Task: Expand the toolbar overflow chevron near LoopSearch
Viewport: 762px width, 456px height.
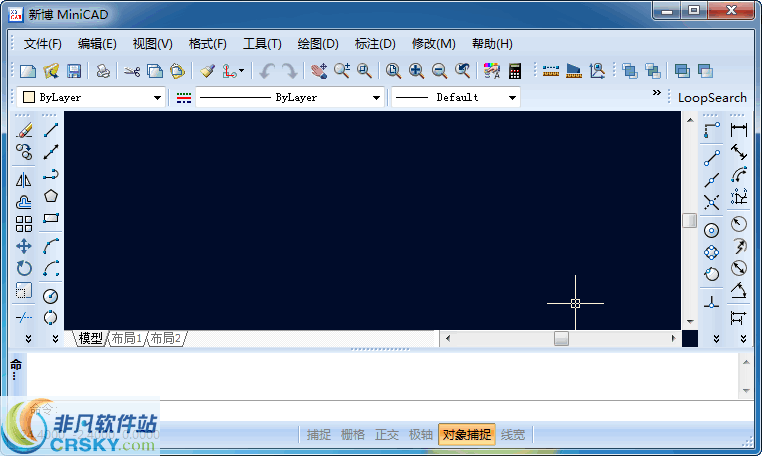Action: [x=657, y=92]
